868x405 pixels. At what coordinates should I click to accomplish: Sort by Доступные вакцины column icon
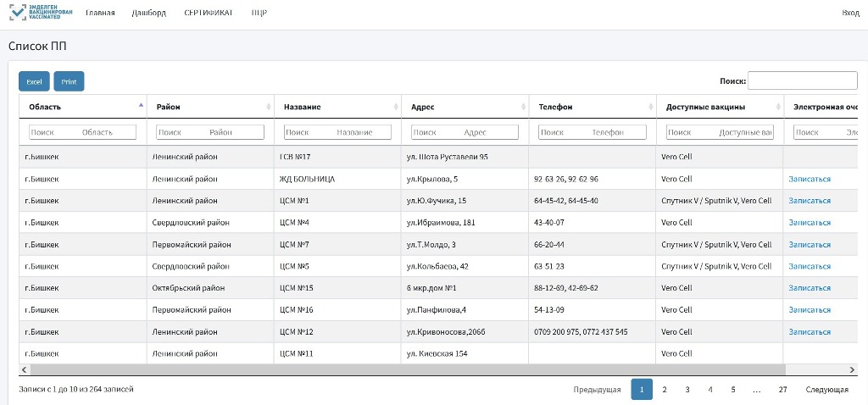[x=777, y=107]
